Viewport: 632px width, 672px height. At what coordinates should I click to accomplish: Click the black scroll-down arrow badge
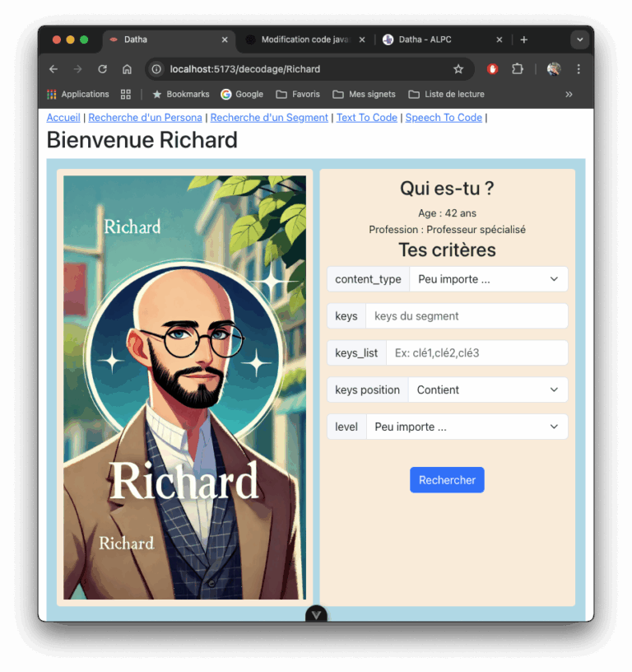point(316,614)
